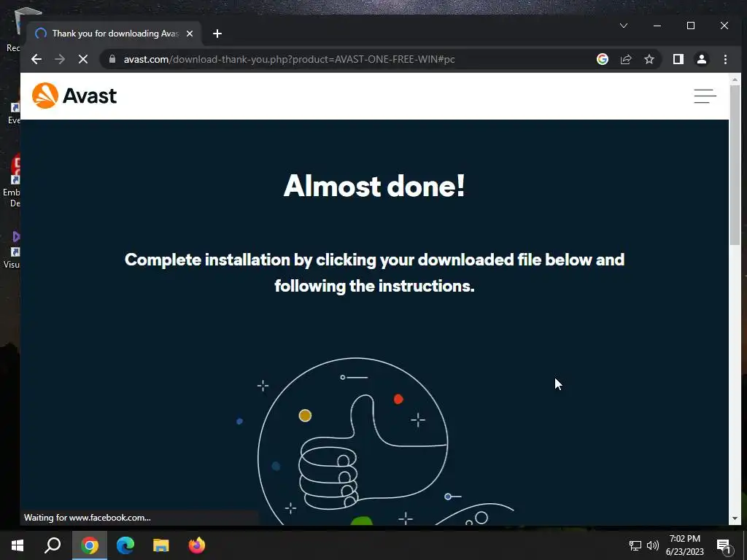Open Chrome's three-dot menu
Viewport: 747px width, 560px height.
725,59
